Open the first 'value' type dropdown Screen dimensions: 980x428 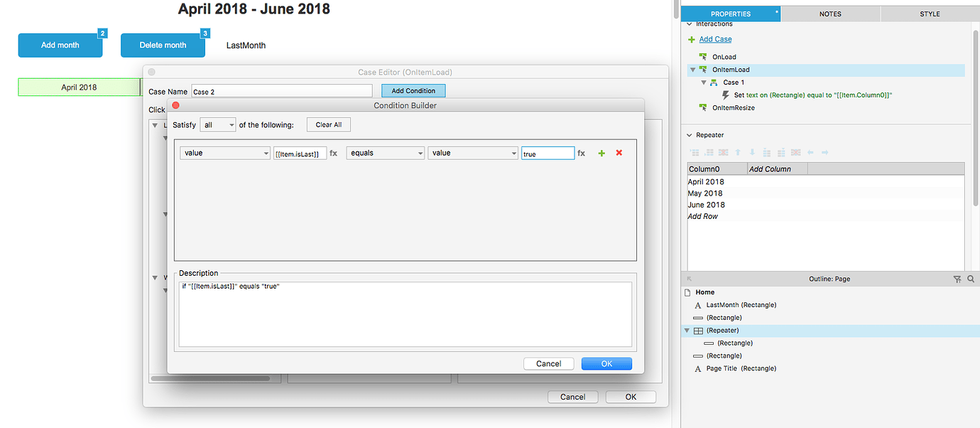pyautogui.click(x=224, y=153)
